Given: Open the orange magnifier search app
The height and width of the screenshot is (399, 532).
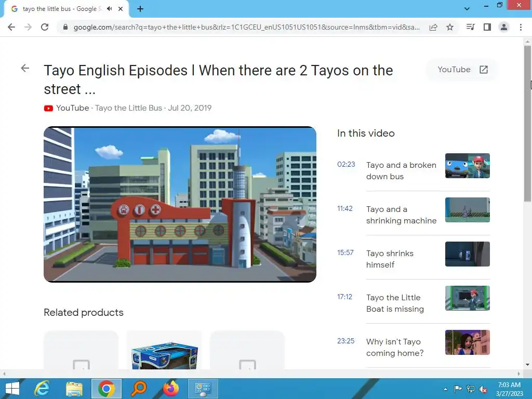Looking at the screenshot, I should click(139, 389).
